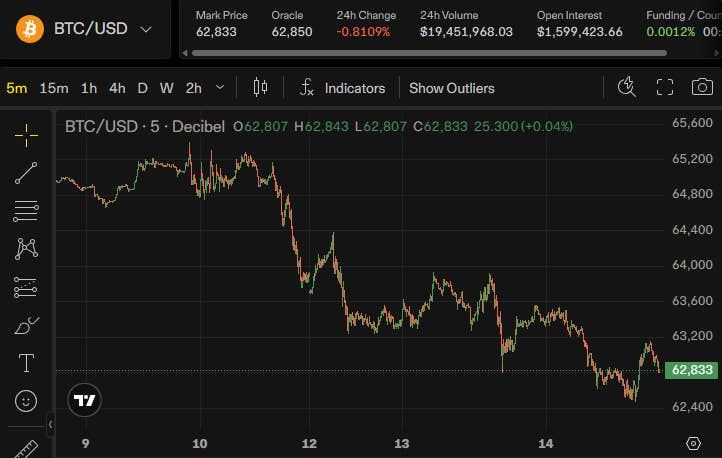Click the left scroll arrow of stats bar

(185, 53)
